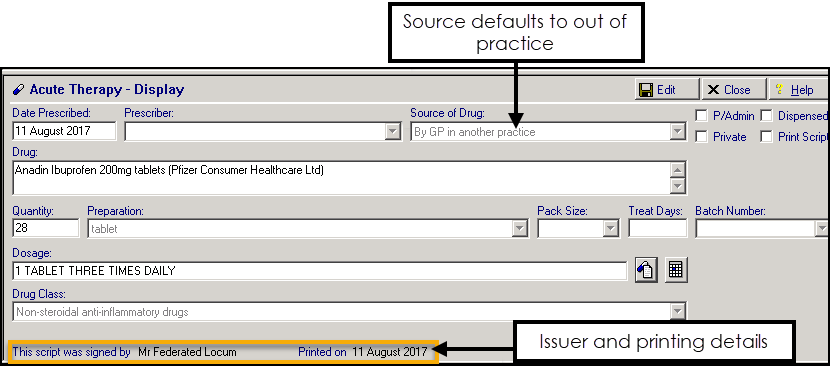Open the Source of Drug dropdown

(x=678, y=132)
